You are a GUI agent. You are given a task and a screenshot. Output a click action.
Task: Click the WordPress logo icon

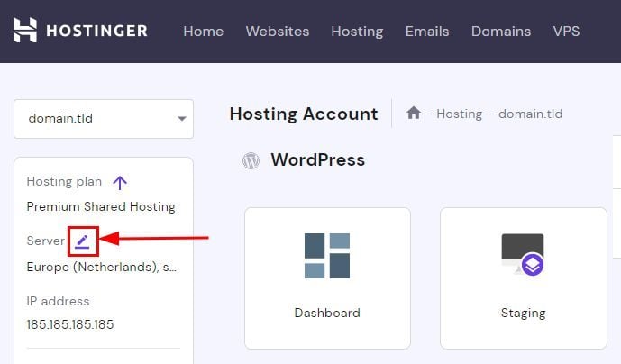pos(251,160)
